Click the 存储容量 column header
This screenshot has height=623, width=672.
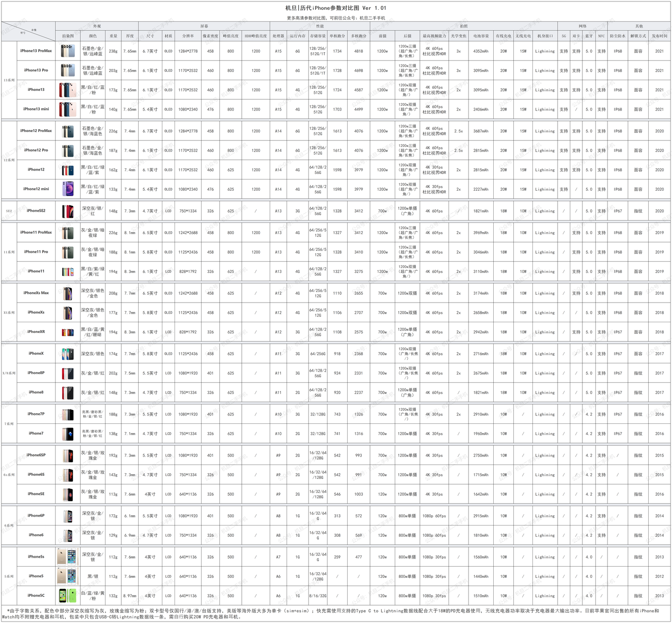(x=318, y=36)
